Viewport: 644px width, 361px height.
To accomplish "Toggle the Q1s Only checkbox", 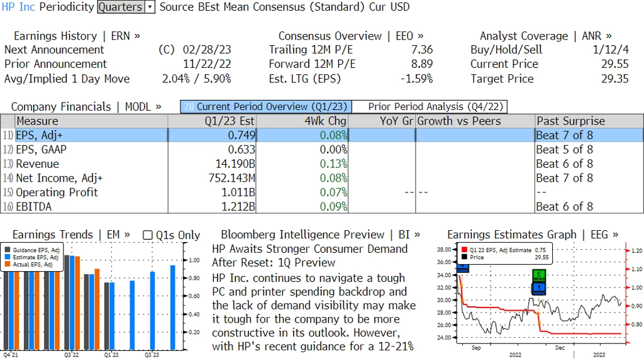I will pyautogui.click(x=147, y=235).
